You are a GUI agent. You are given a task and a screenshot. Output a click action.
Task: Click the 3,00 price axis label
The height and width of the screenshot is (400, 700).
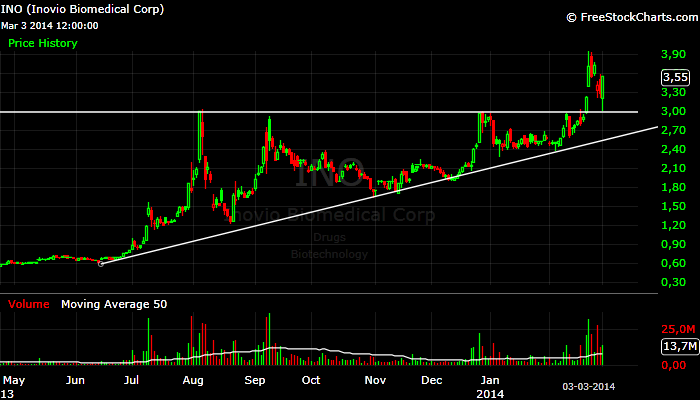pos(674,112)
